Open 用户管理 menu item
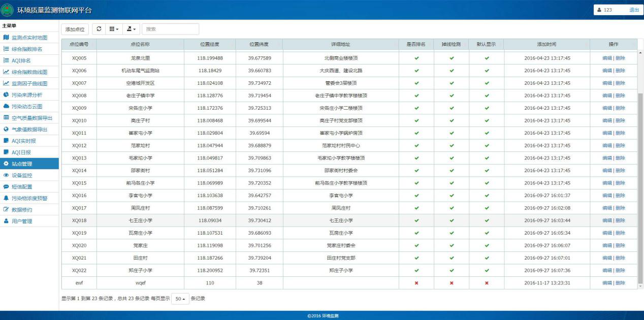Image resolution: width=644 pixels, height=320 pixels. [22, 221]
